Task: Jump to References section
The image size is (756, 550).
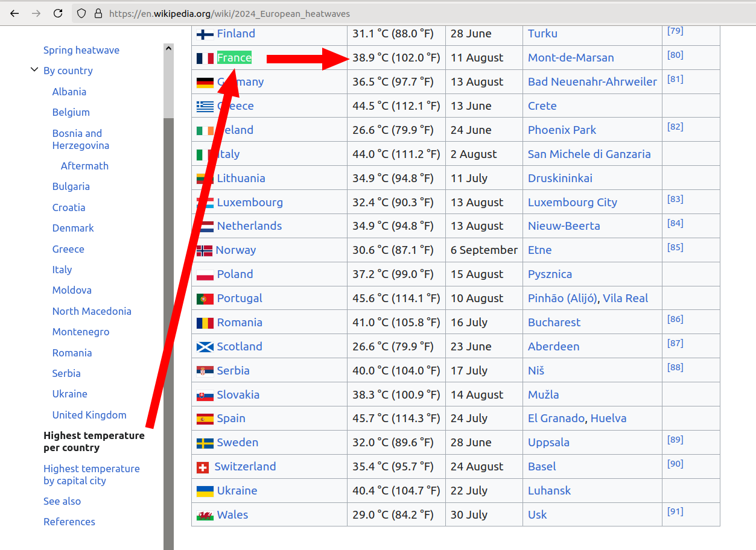Action: click(x=69, y=522)
